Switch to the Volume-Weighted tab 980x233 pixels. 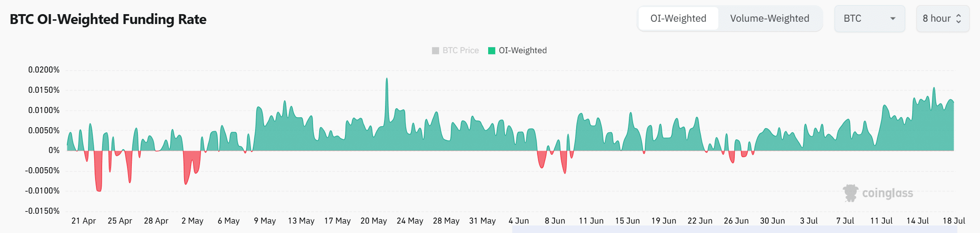coord(770,19)
